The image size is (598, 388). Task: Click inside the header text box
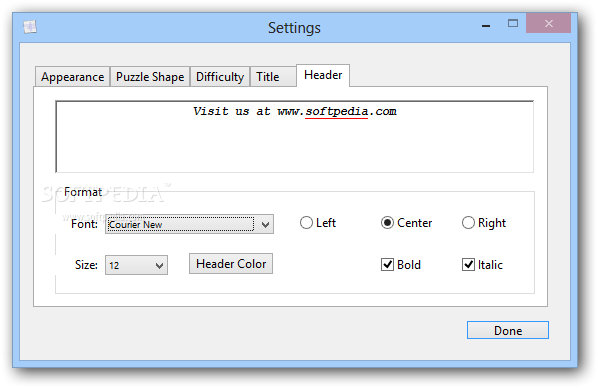point(294,137)
